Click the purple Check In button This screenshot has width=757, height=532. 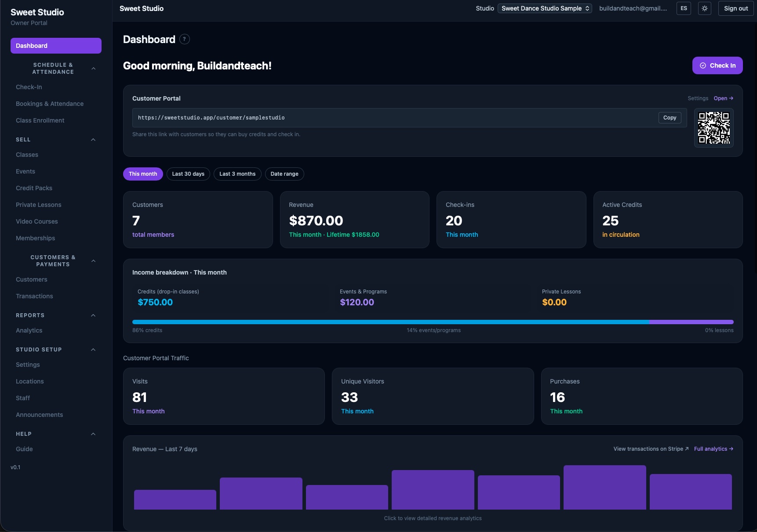(717, 65)
